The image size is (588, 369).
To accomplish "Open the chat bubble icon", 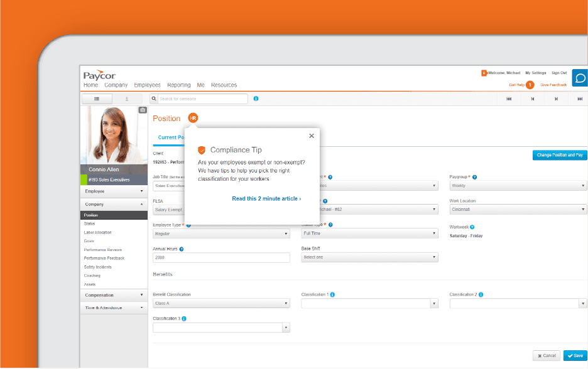I will 580,78.
